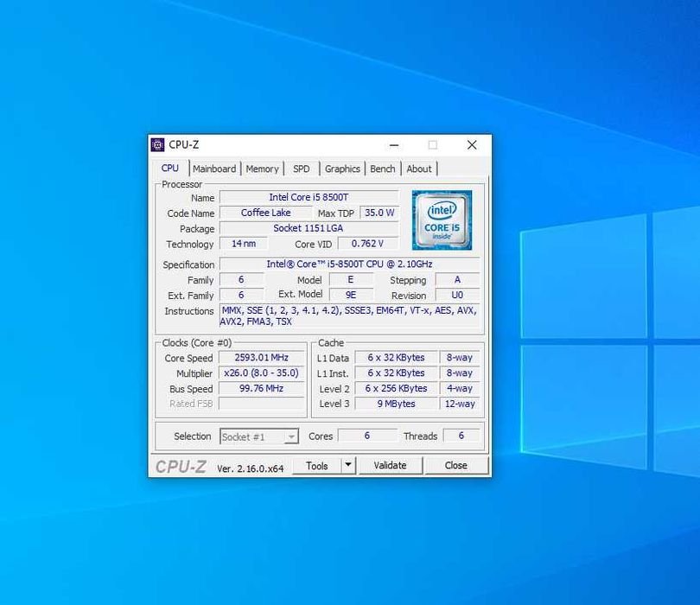Screen dimensions: 700x605
Task: Close CPU-Z with the title bar X
Action: tap(472, 145)
